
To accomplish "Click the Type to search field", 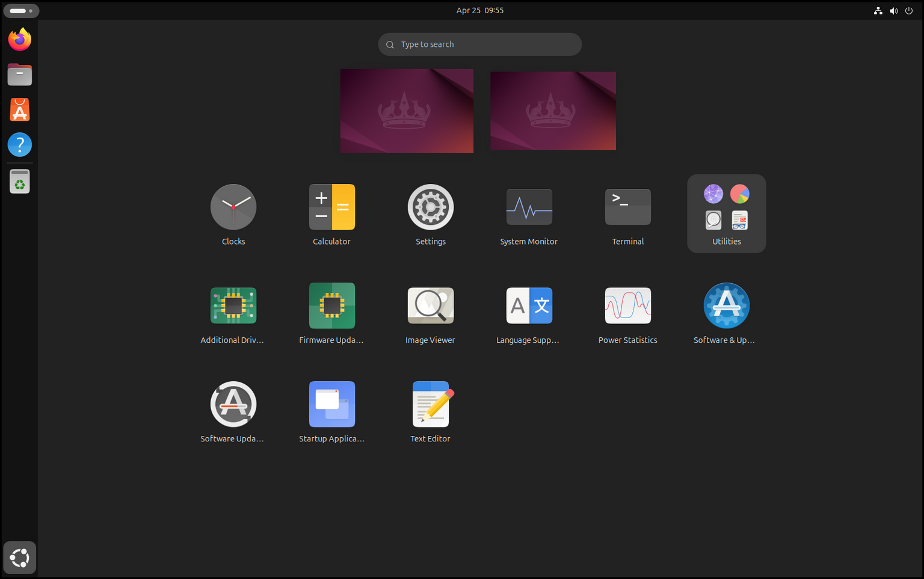I will coord(479,44).
